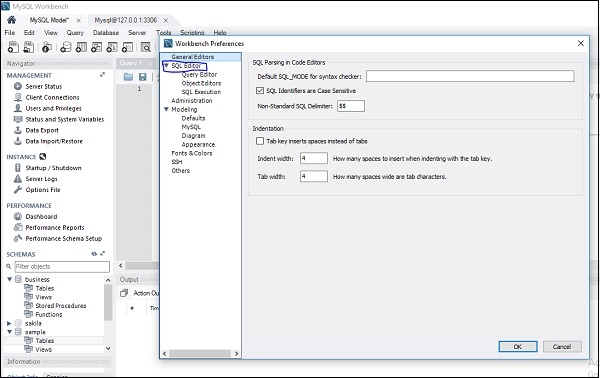Image resolution: width=600 pixels, height=378 pixels.
Task: Open the Edit menu
Action: tap(29, 33)
